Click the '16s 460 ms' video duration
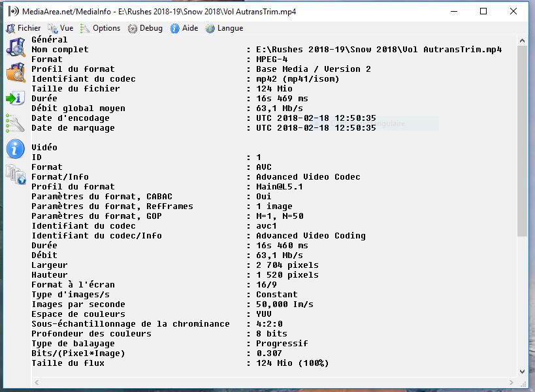The width and height of the screenshot is (535, 392). pos(282,246)
